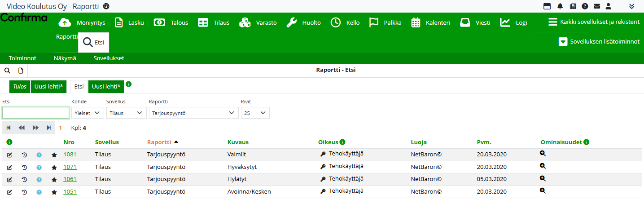This screenshot has width=644, height=208.
Task: Toggle sort on the Raportti column header
Action: [159, 142]
